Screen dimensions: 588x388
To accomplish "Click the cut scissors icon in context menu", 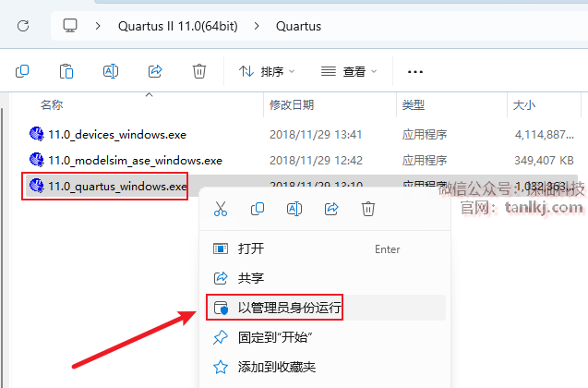I will pos(221,209).
